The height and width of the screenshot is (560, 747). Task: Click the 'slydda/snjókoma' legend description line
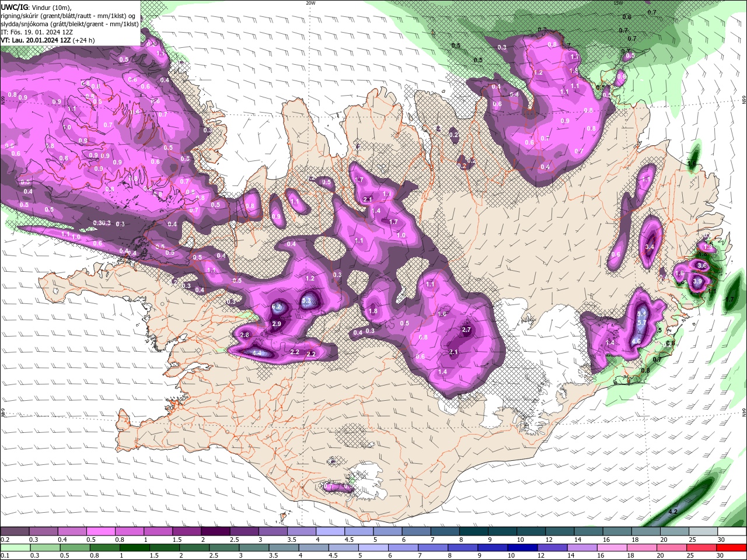pyautogui.click(x=69, y=24)
